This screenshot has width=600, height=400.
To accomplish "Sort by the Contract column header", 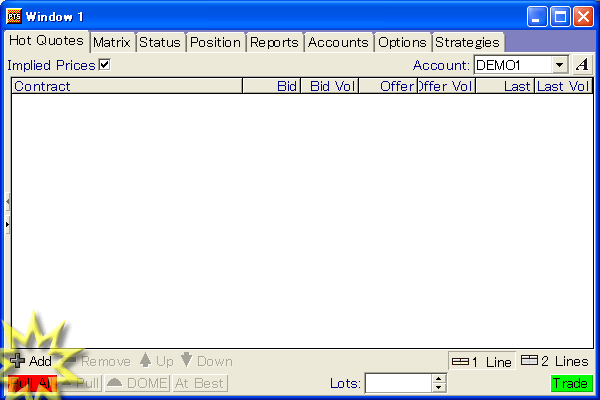I will (x=127, y=86).
